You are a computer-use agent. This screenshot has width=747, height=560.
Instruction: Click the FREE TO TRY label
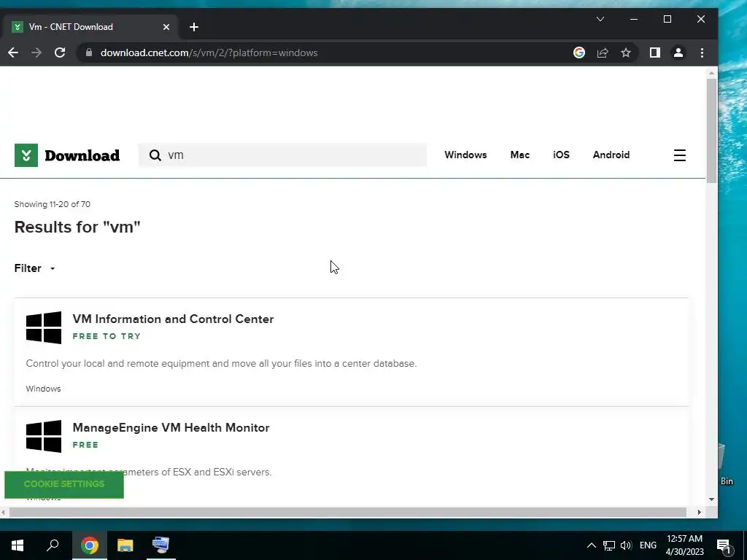tap(107, 336)
